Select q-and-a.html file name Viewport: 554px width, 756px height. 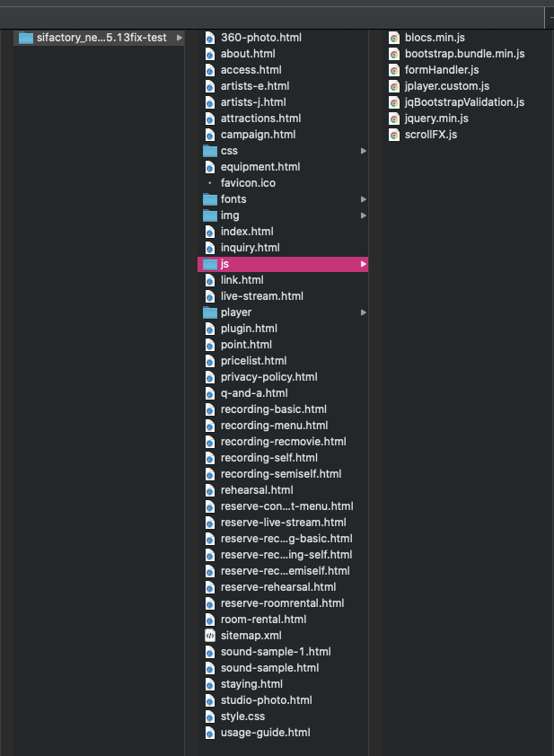click(254, 393)
